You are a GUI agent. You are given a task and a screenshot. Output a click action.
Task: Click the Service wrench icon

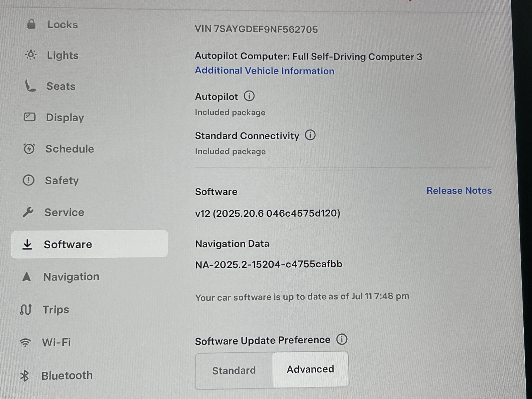28,212
